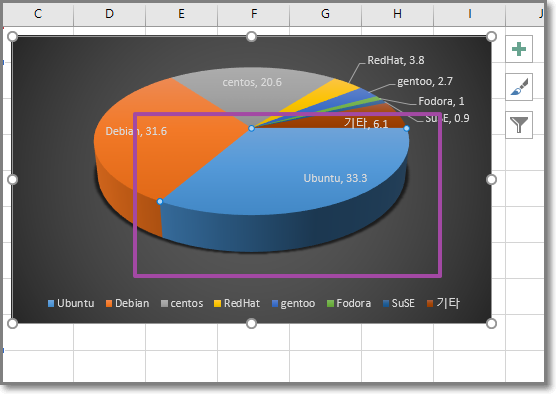The height and width of the screenshot is (394, 556).
Task: Click the gray centos pie slice
Action: click(248, 98)
